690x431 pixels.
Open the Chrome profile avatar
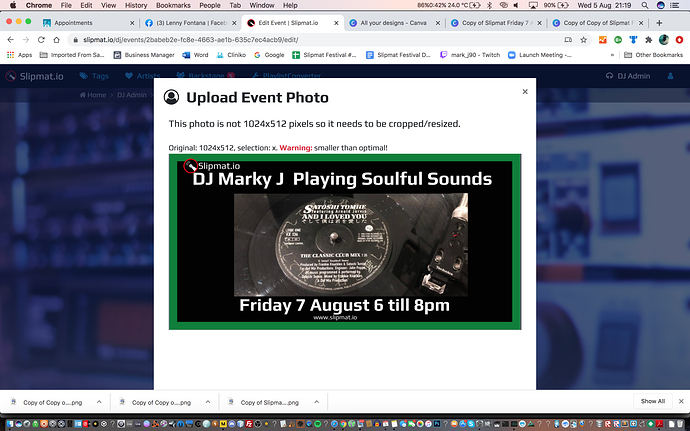[x=664, y=40]
